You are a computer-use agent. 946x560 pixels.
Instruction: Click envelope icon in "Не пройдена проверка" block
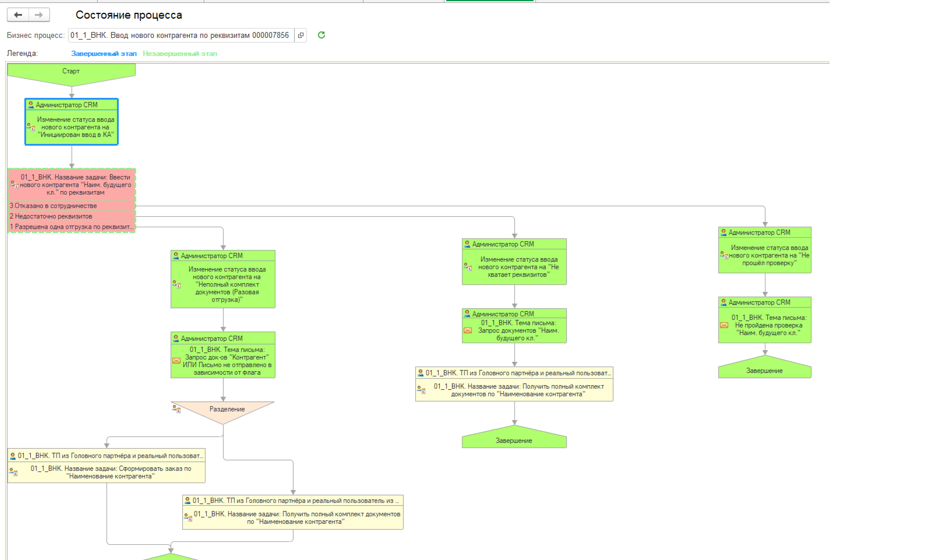point(724,325)
